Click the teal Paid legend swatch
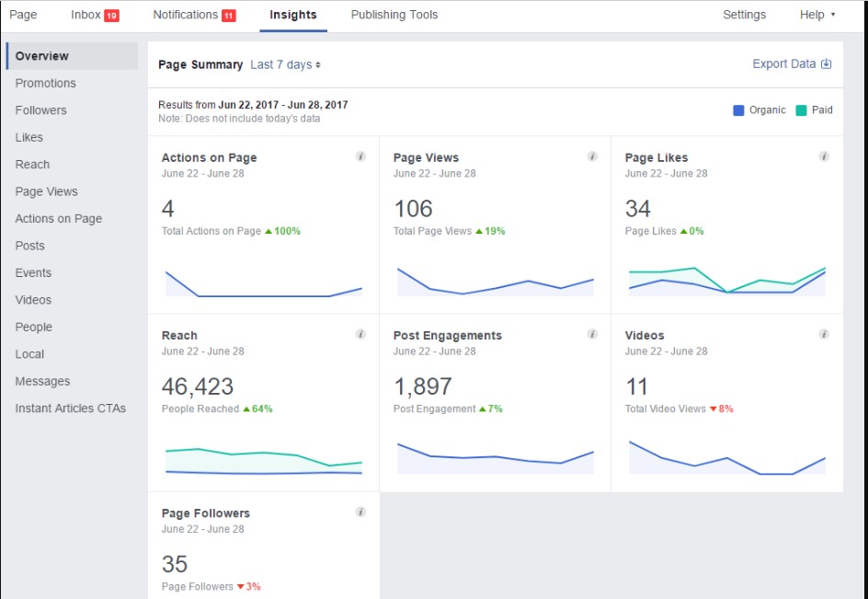Viewport: 868px width, 599px height. tap(801, 110)
